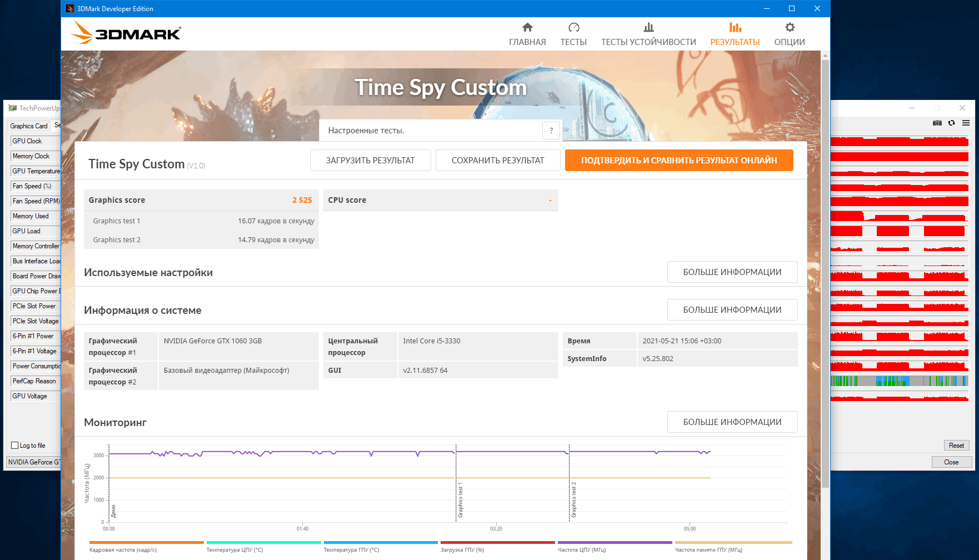Click the Graphics test 1 marker on chart

pos(460,500)
